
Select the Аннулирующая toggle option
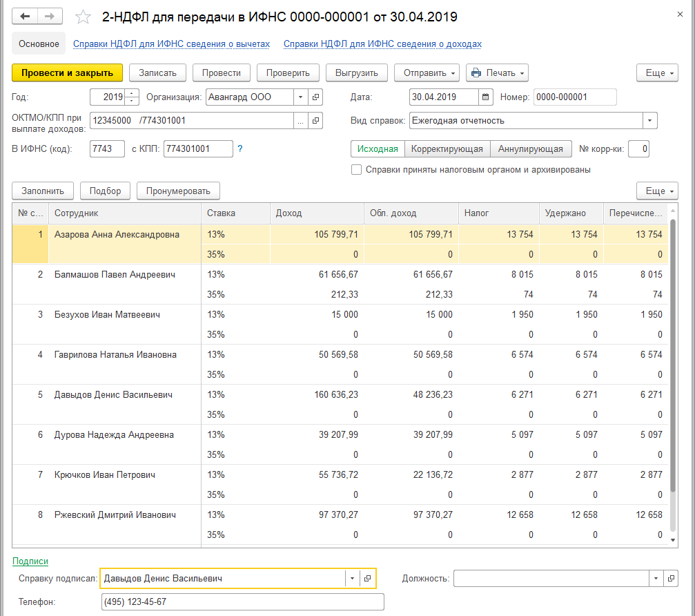coord(531,148)
